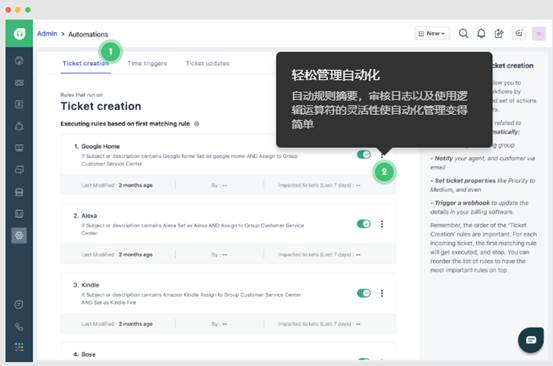The image size is (553, 366).
Task: Disable the Kindle rule toggle
Action: click(364, 293)
